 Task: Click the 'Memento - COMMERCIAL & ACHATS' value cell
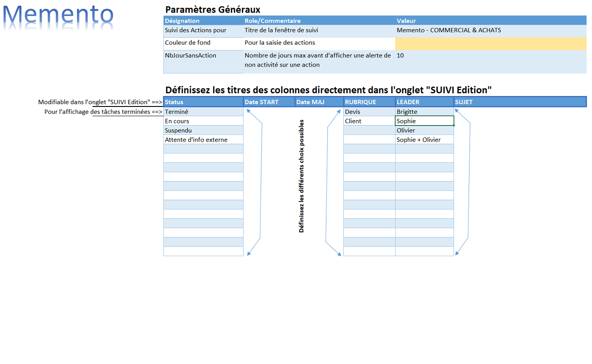pyautogui.click(x=491, y=31)
